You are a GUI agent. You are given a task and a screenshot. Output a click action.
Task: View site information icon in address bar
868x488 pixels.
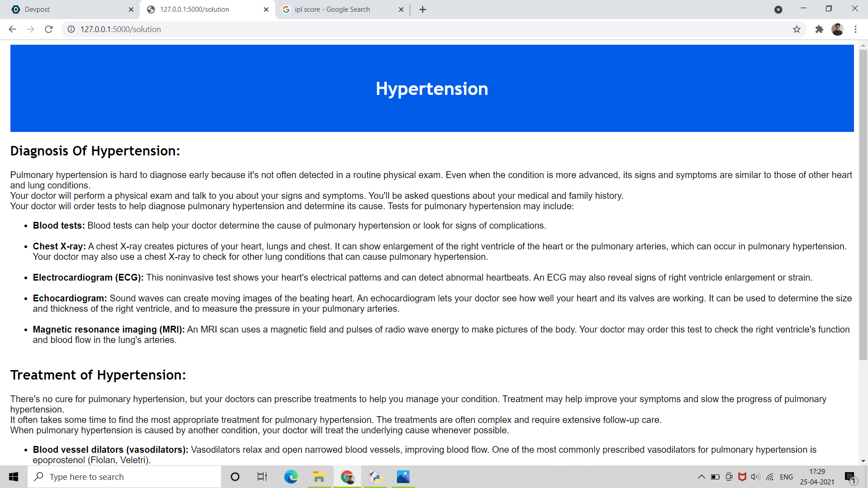(71, 29)
